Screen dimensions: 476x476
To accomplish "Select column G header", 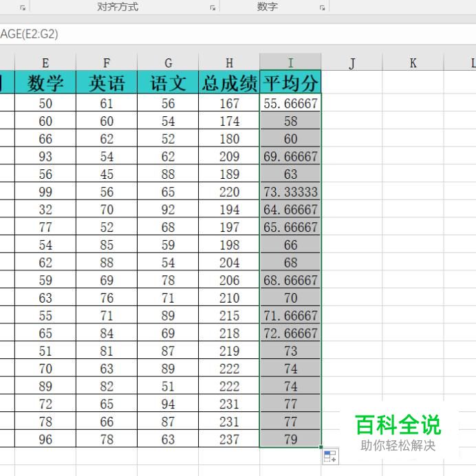I will pos(168,63).
